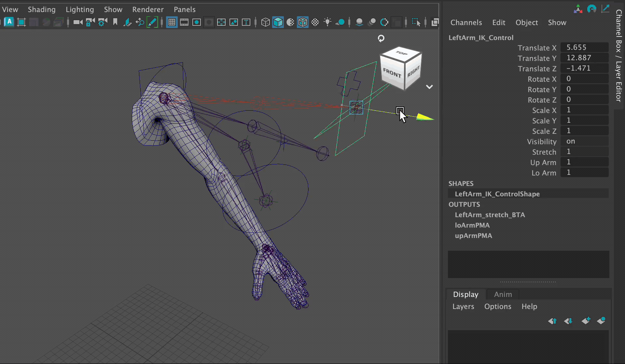Open the layer editor Help menu
Image resolution: width=625 pixels, height=364 pixels.
pyautogui.click(x=529, y=306)
